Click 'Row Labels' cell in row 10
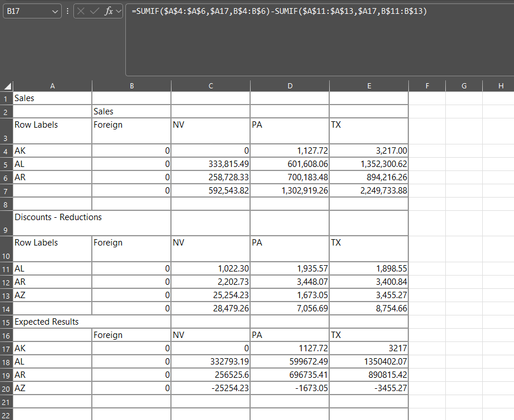 [x=53, y=249]
